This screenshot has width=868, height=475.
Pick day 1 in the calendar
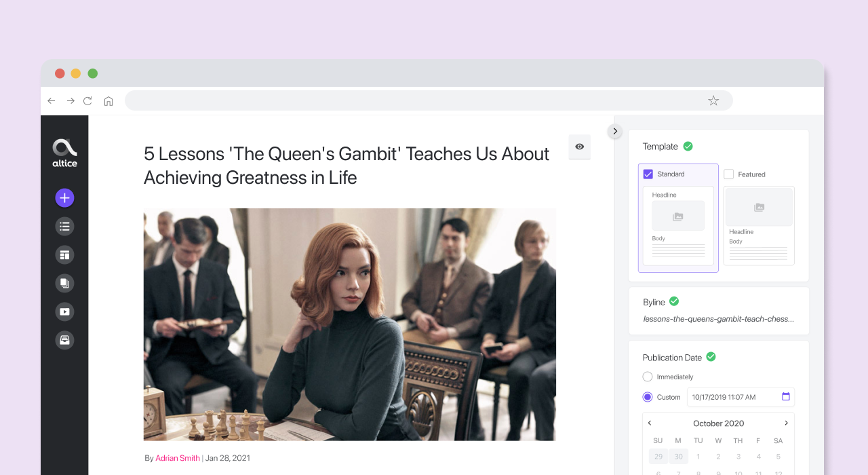(698, 457)
